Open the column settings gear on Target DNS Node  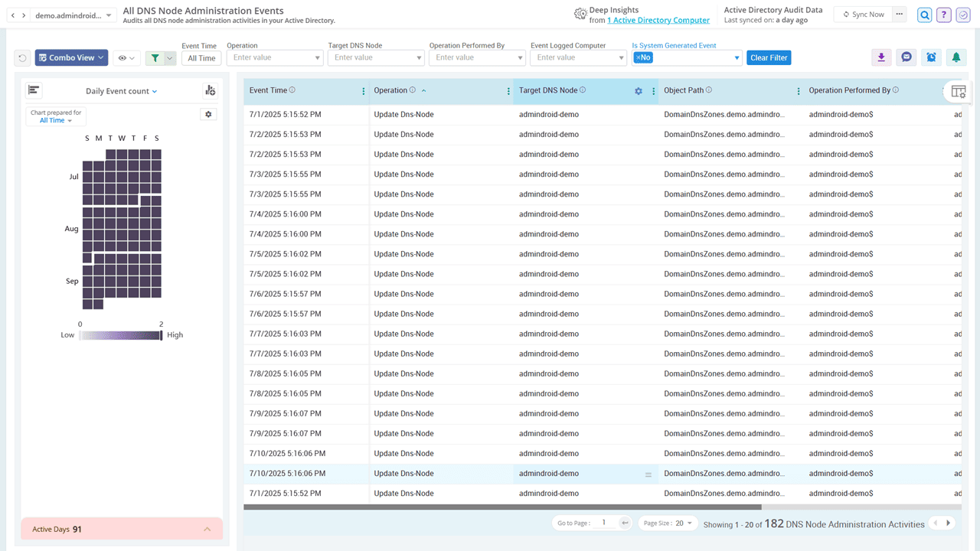(639, 90)
